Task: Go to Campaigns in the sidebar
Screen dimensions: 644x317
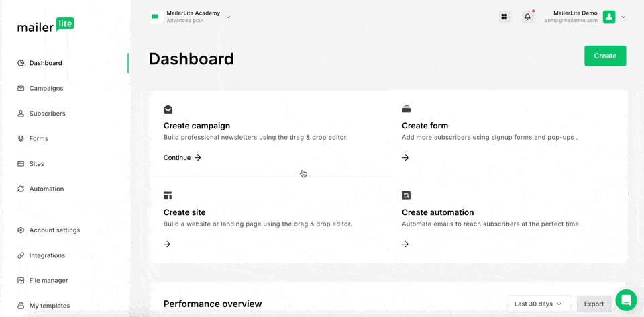Action: [x=46, y=88]
